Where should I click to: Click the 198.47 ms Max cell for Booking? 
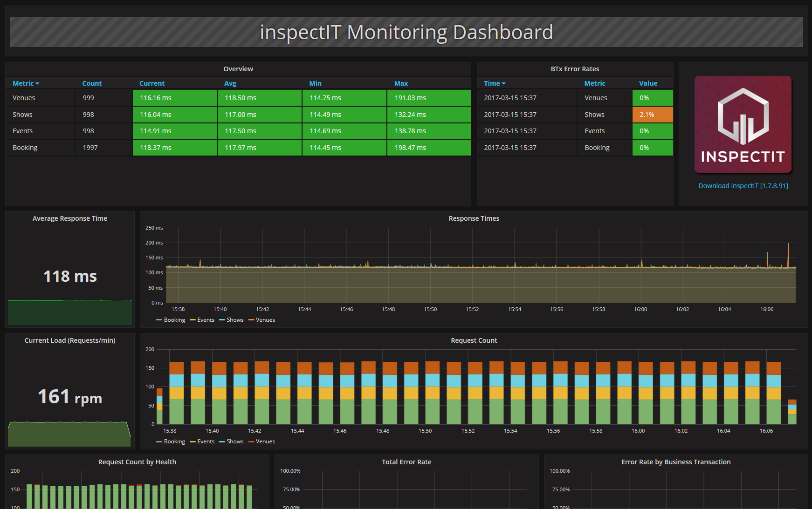click(429, 148)
